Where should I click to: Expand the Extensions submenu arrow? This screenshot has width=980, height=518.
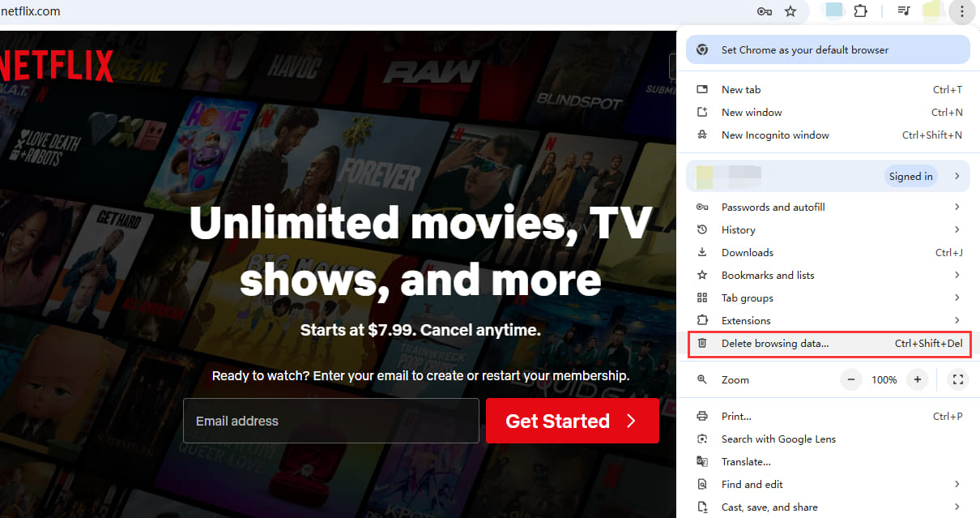957,321
